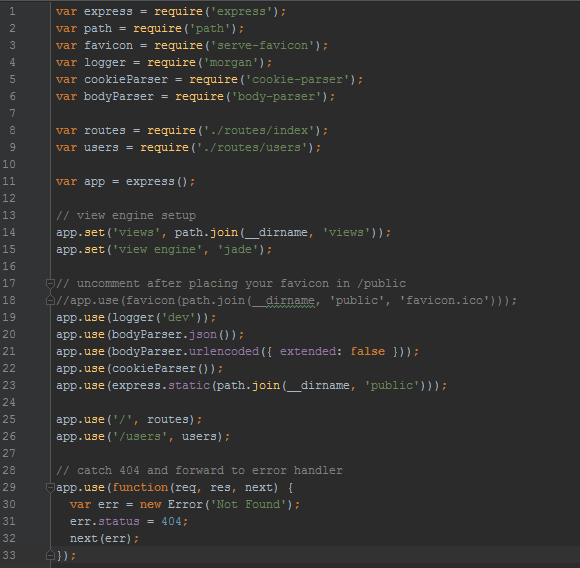Place the cursor on the 'express' string in line 1

click(241, 11)
